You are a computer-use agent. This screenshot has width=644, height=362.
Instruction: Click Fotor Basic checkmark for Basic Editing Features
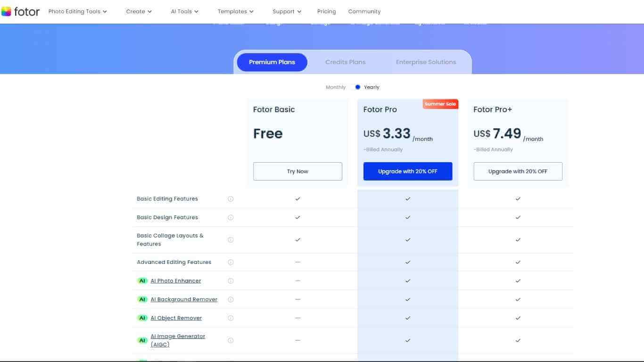click(297, 199)
